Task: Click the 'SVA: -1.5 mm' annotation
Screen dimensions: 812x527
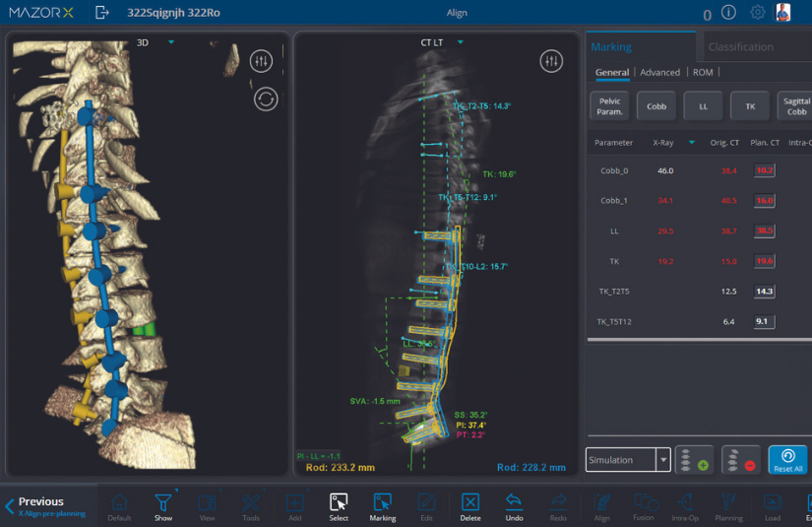Action: coord(375,401)
